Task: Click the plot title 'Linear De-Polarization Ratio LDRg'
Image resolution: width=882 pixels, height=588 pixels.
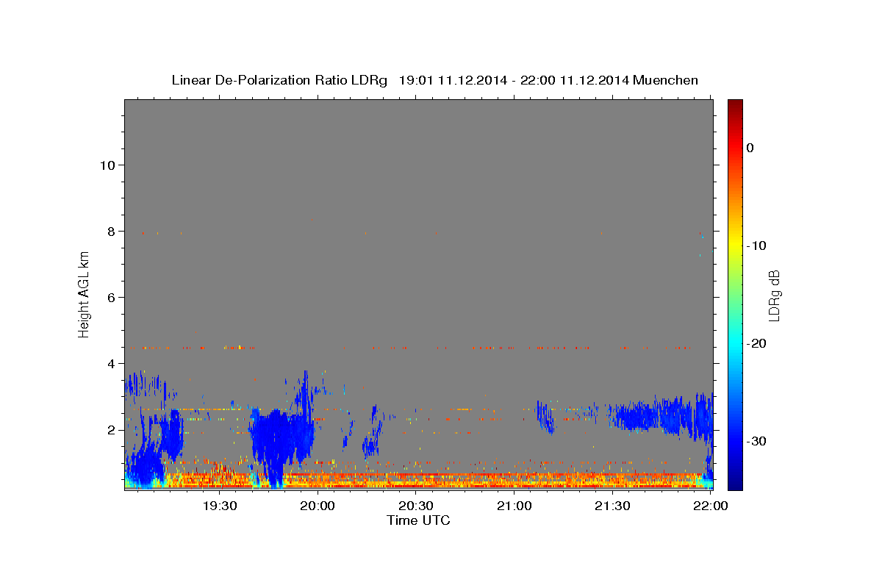Action: [279, 80]
